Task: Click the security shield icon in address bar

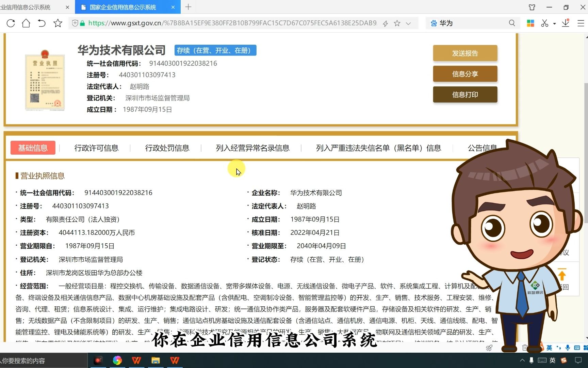Action: click(75, 23)
